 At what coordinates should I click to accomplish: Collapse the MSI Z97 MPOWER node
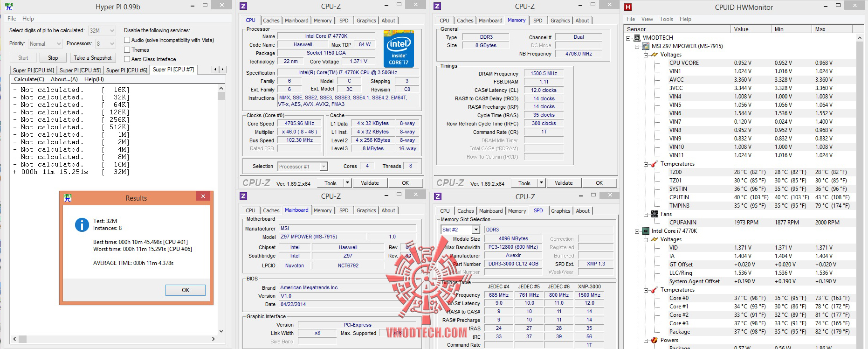[637, 46]
